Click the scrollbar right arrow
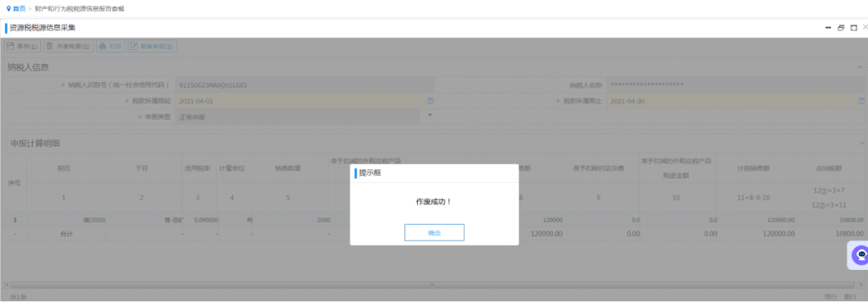The width and height of the screenshot is (868, 302). 862,285
